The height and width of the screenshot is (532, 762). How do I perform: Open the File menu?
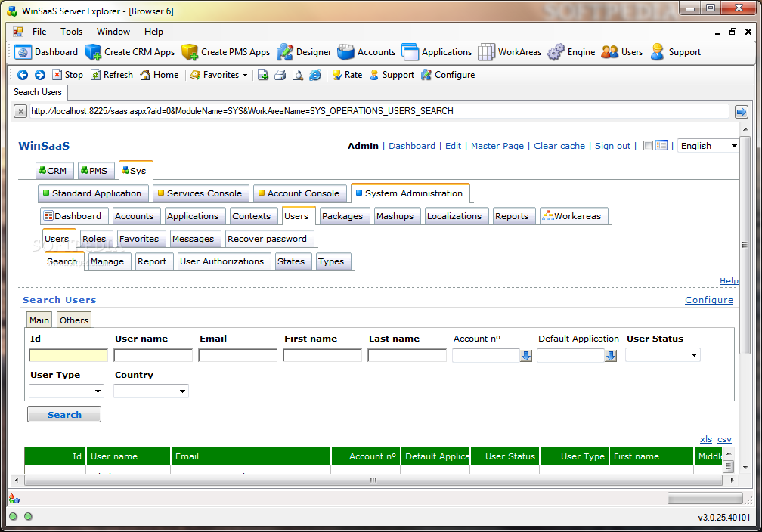(x=39, y=32)
